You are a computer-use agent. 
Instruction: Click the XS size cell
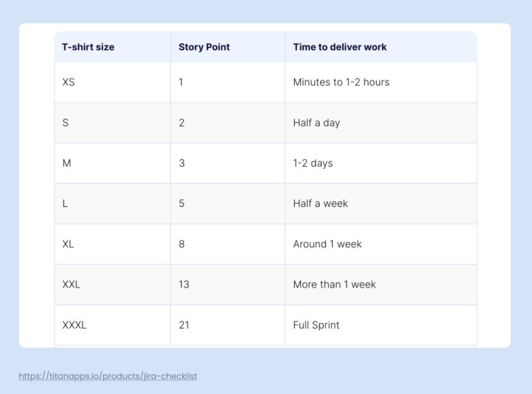(69, 82)
